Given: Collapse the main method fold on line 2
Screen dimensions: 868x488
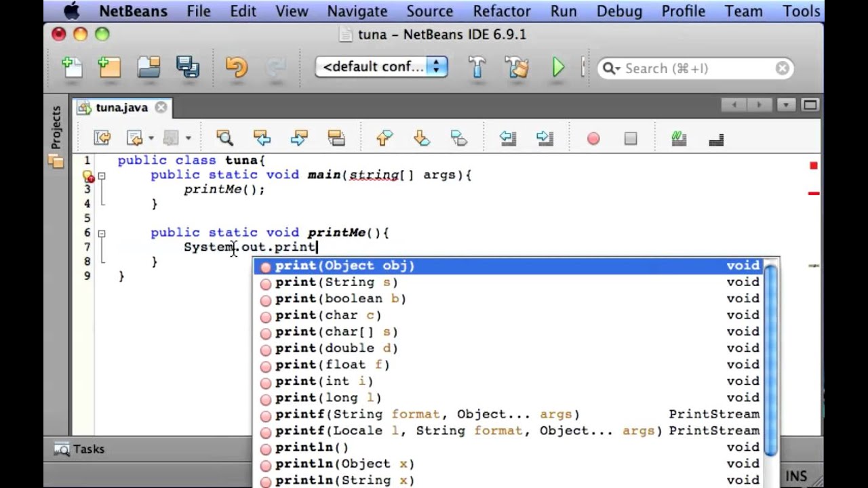Looking at the screenshot, I should pos(101,176).
